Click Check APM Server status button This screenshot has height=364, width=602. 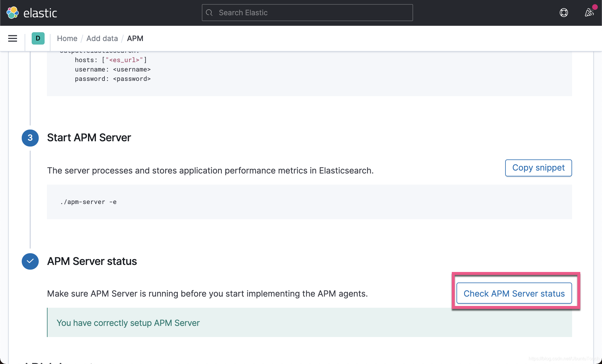tap(514, 293)
